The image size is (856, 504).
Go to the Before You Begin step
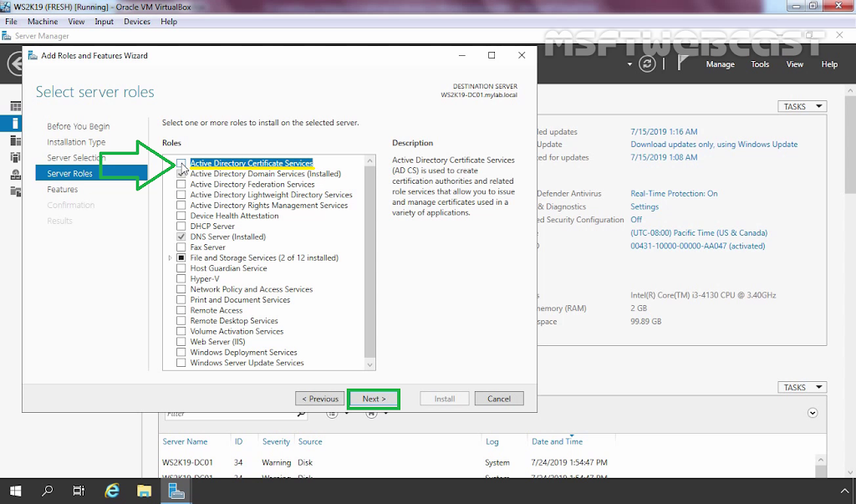click(78, 126)
